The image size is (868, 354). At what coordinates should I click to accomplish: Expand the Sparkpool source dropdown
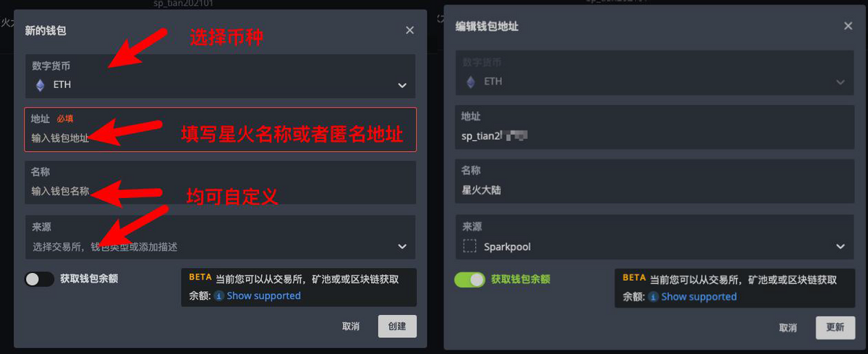pyautogui.click(x=653, y=237)
